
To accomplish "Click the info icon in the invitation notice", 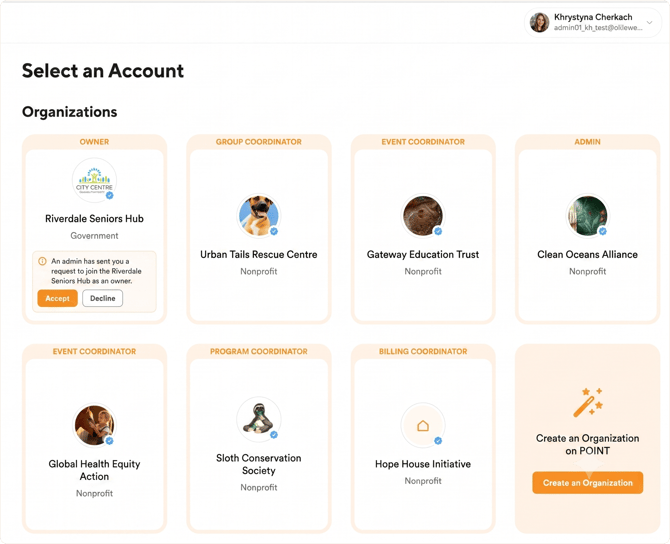I will 42,261.
